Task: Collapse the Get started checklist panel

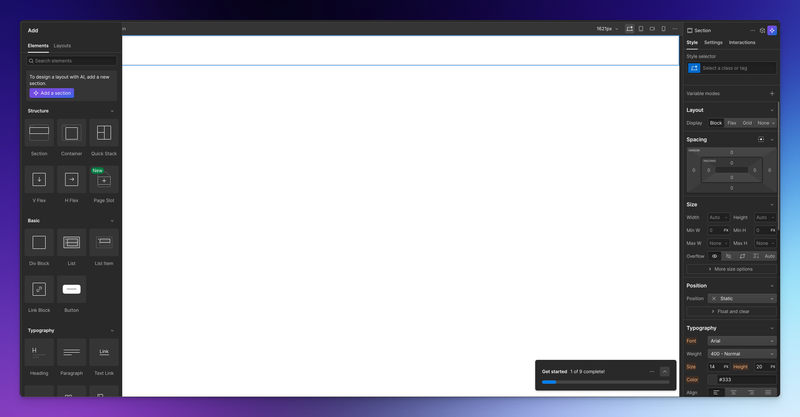Action: (x=664, y=372)
